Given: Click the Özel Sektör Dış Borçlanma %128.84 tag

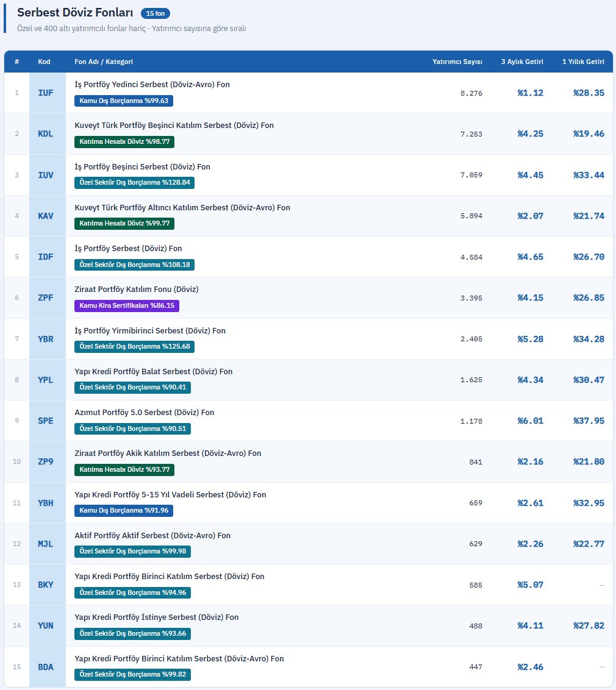Looking at the screenshot, I should (134, 183).
